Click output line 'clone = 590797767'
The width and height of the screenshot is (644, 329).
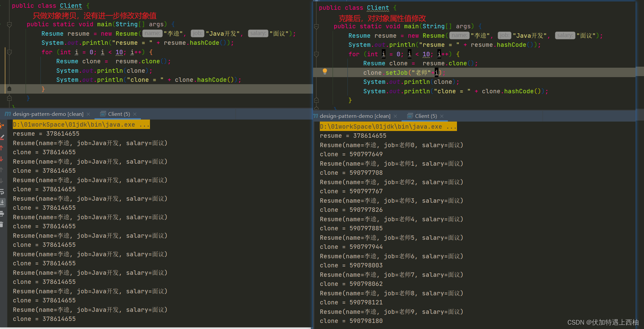click(351, 191)
